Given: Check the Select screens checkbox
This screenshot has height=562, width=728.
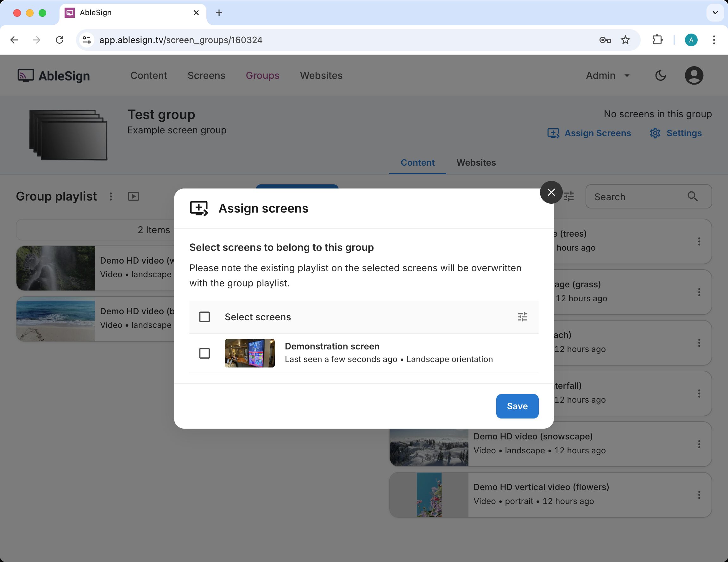Looking at the screenshot, I should coord(204,317).
